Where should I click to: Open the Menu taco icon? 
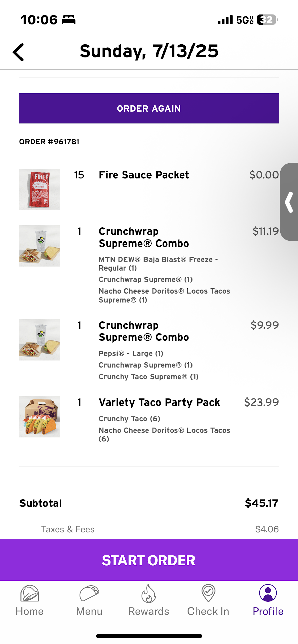pyautogui.click(x=89, y=593)
